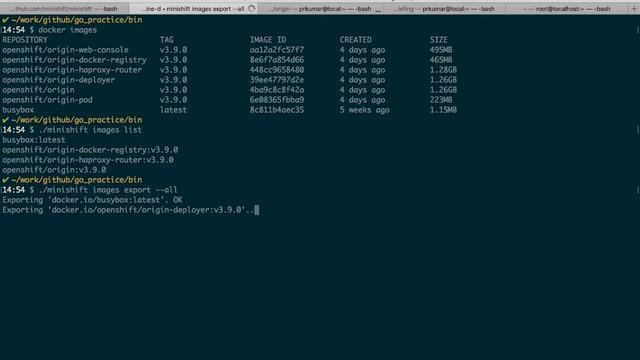Click image ID aa12a2fc57f7
Screen dimensions: 640x360
coord(277,50)
